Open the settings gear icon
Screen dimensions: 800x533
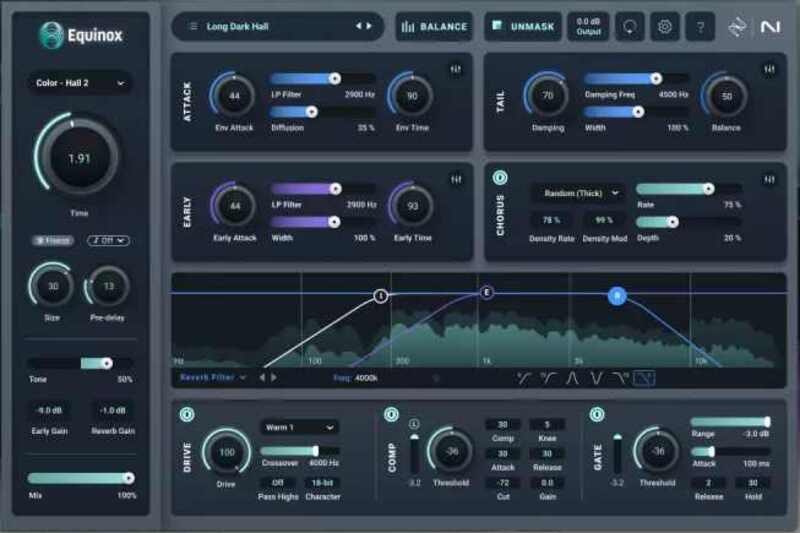click(x=665, y=27)
